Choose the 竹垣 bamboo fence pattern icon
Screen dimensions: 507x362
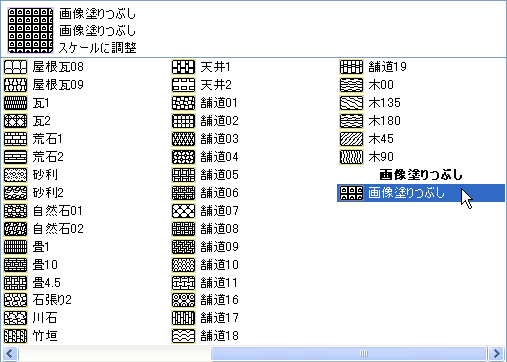click(15, 336)
